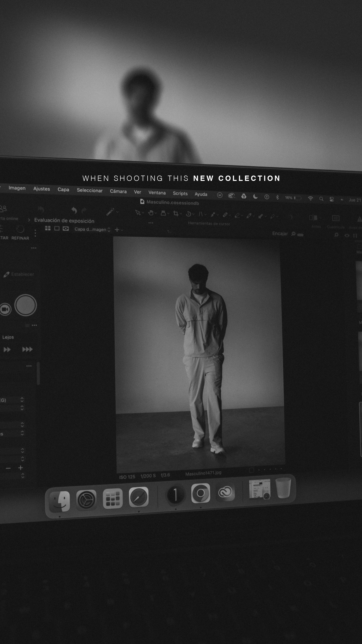This screenshot has width=362, height=644.
Task: Click the Antes before/after icon
Action: (313, 218)
